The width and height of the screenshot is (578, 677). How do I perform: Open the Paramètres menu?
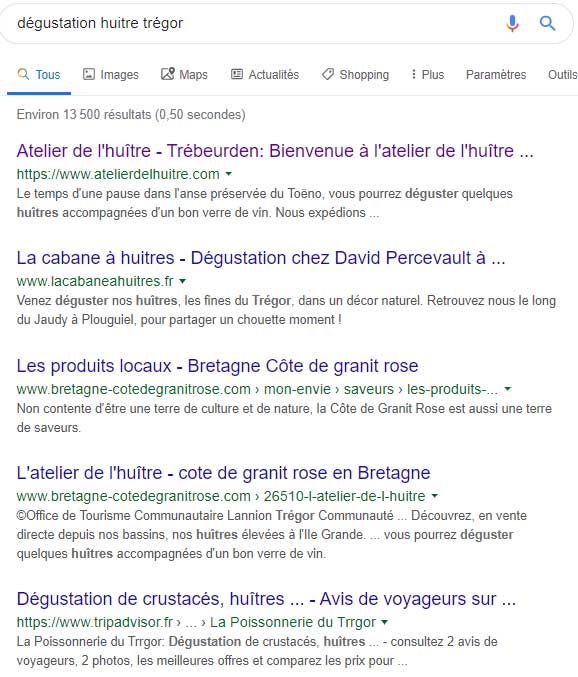496,75
